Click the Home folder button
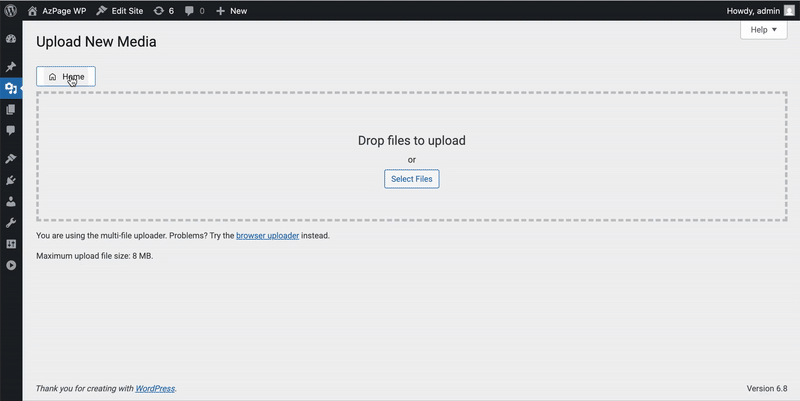Image resolution: width=800 pixels, height=401 pixels. tap(66, 77)
